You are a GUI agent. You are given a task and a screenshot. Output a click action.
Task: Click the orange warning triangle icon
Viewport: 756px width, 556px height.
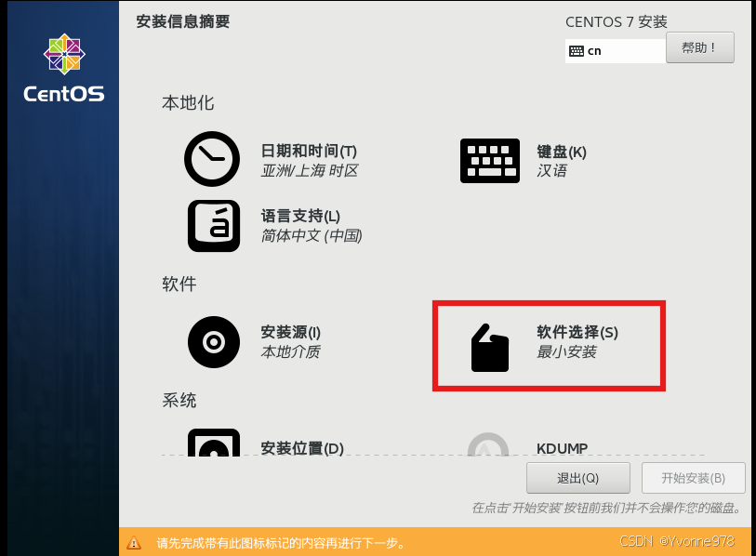tap(134, 543)
